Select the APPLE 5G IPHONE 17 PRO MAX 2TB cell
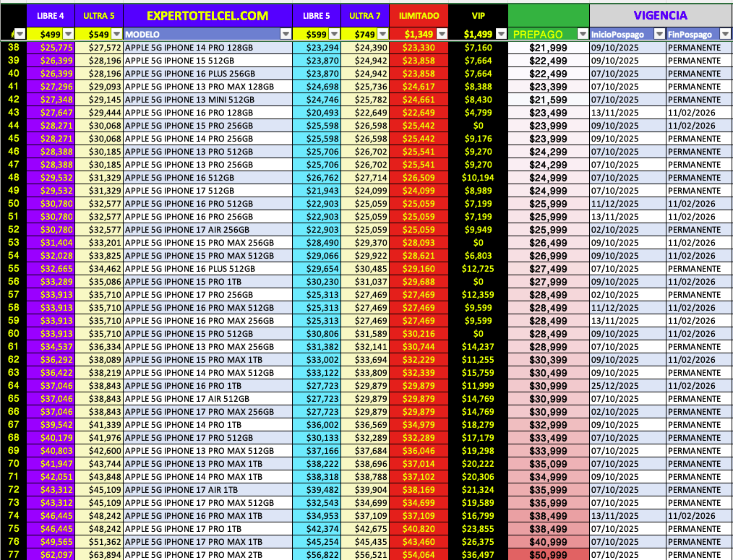733x560 pixels. pyautogui.click(x=207, y=554)
